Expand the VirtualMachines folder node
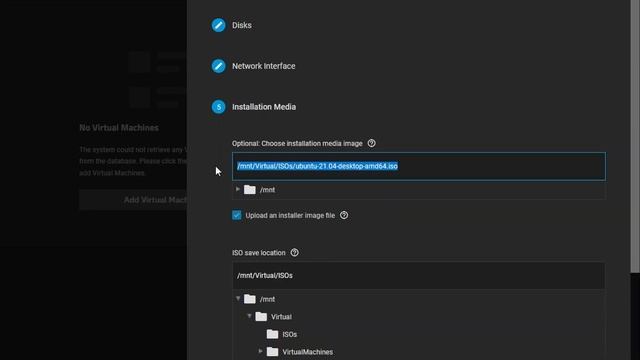The image size is (640, 360). coord(260,351)
